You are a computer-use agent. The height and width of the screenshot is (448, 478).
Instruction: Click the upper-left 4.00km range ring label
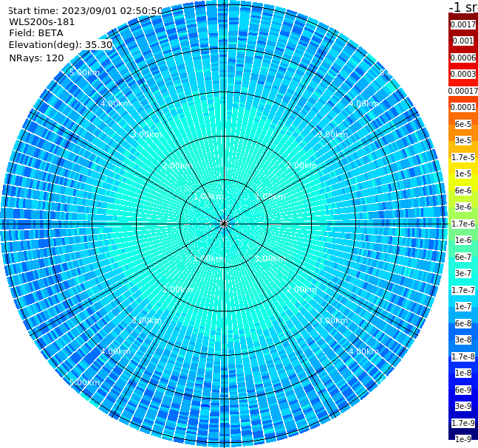click(x=115, y=103)
